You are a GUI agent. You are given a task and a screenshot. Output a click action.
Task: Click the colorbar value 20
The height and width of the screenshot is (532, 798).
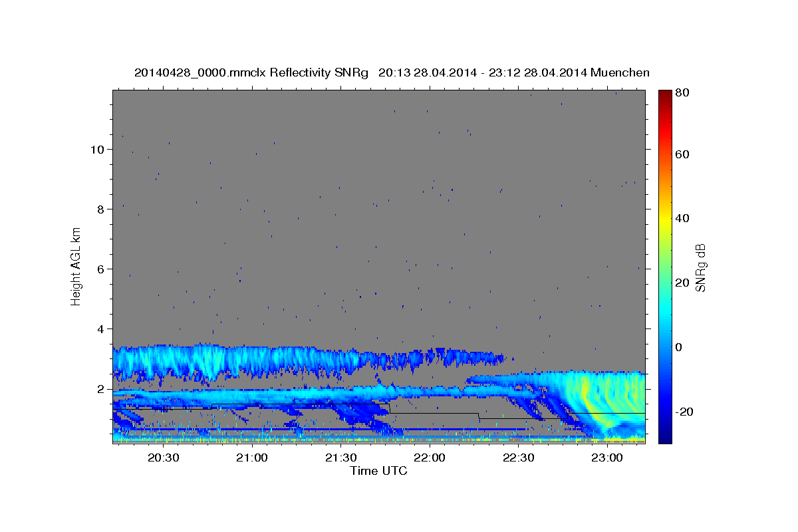pos(682,283)
